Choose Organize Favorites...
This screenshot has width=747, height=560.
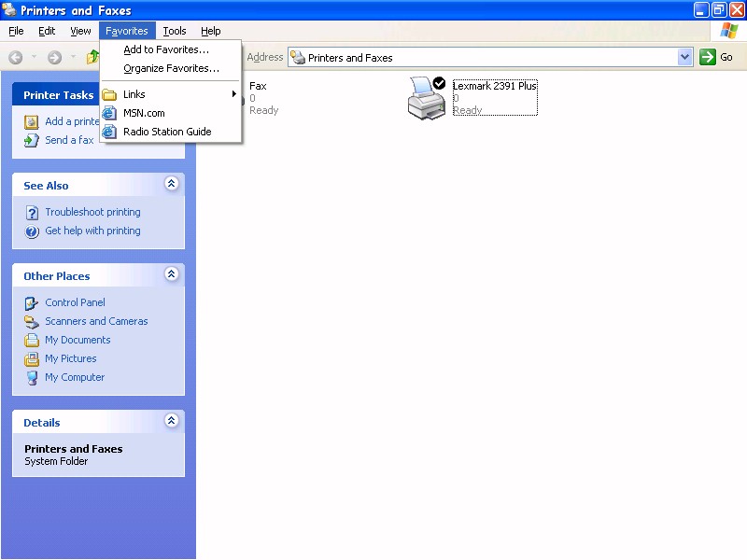click(x=171, y=68)
